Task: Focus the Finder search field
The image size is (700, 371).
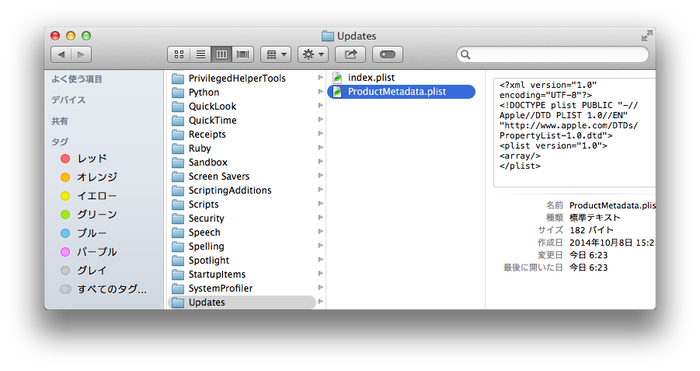Action: pos(553,54)
